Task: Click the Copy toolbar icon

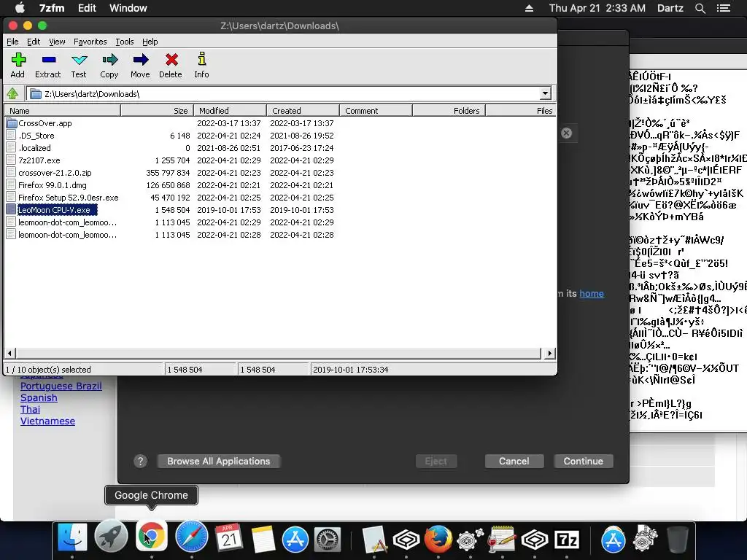Action: coord(109,60)
